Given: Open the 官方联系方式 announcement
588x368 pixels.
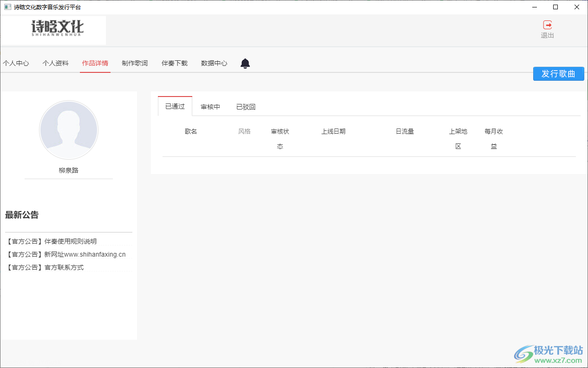Looking at the screenshot, I should [x=45, y=267].
